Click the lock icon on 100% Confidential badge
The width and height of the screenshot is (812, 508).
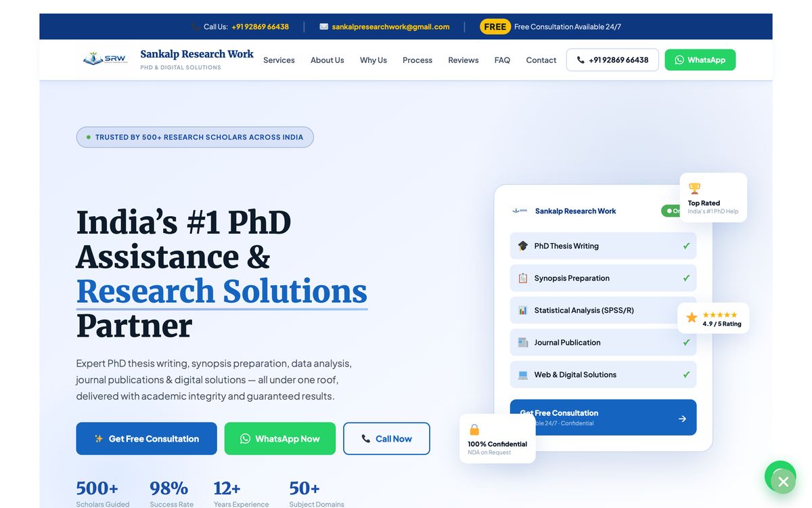coord(474,429)
